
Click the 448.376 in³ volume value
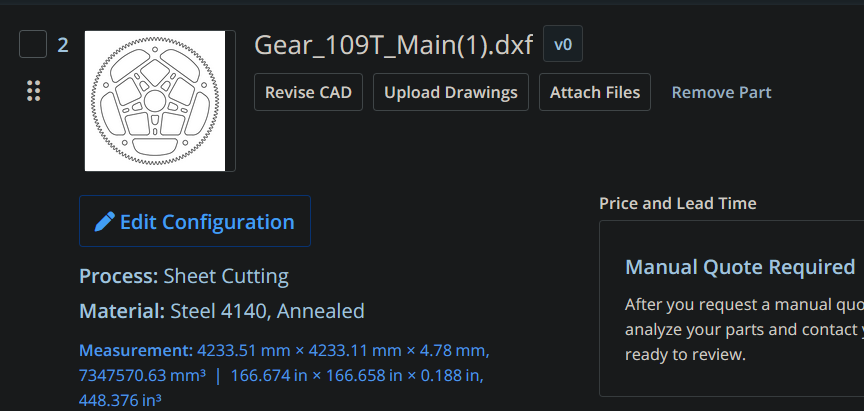(120, 400)
